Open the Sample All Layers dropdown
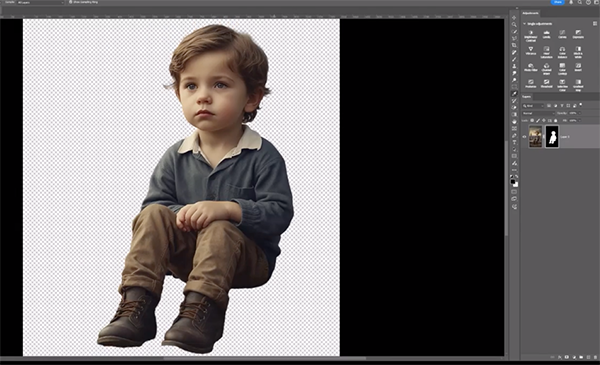600x365 pixels. point(40,2)
